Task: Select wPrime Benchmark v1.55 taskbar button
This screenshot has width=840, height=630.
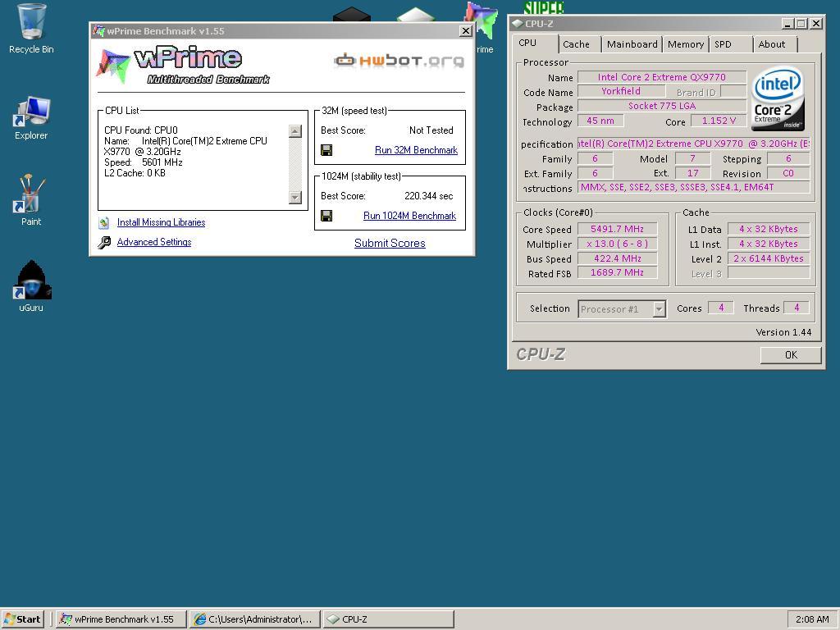Action: [x=121, y=619]
